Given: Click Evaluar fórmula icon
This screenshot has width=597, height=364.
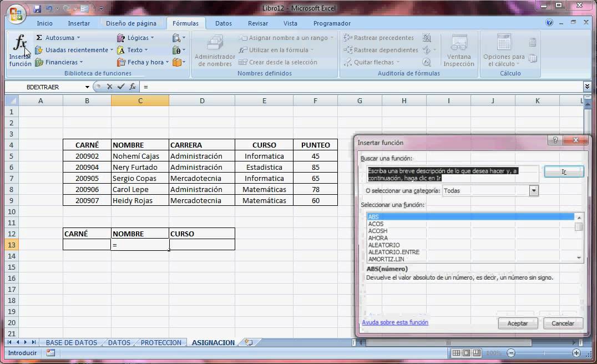Looking at the screenshot, I should coord(427,62).
